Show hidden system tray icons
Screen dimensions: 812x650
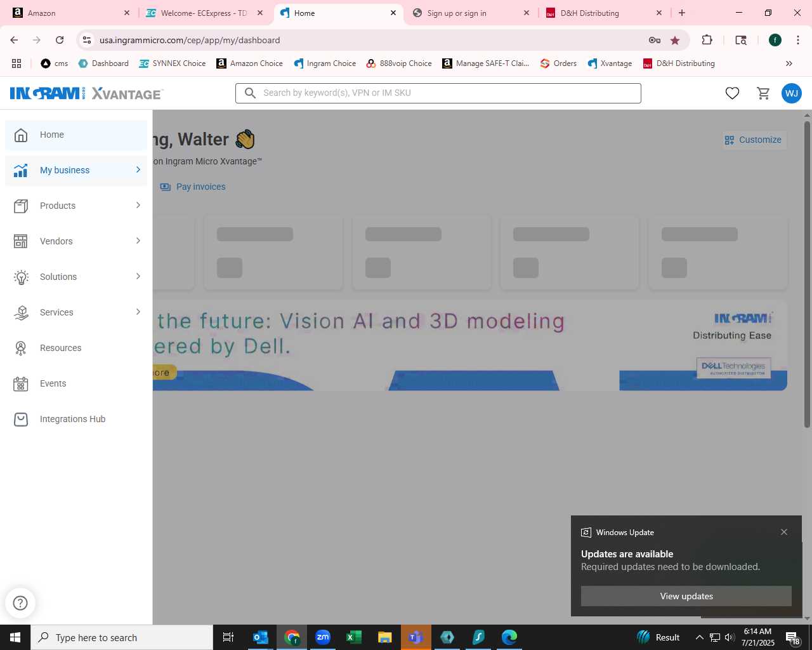coord(700,637)
